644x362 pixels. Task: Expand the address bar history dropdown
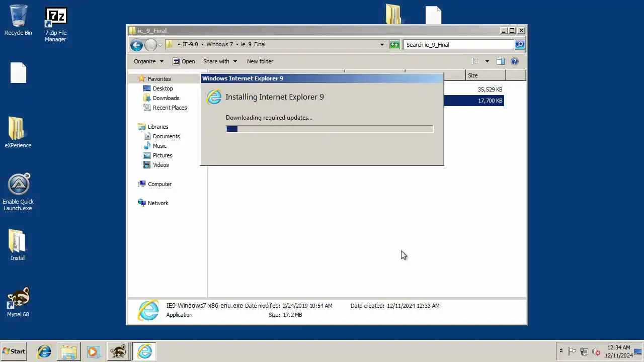tap(382, 45)
